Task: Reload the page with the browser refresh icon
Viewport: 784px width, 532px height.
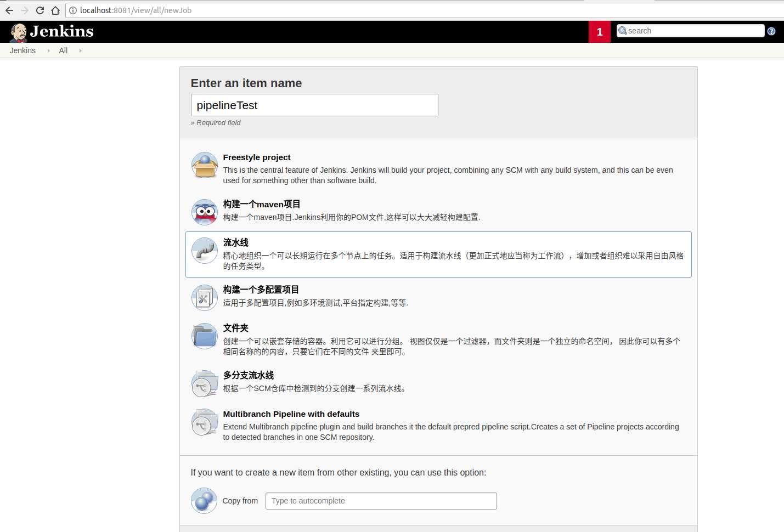Action: (40, 10)
